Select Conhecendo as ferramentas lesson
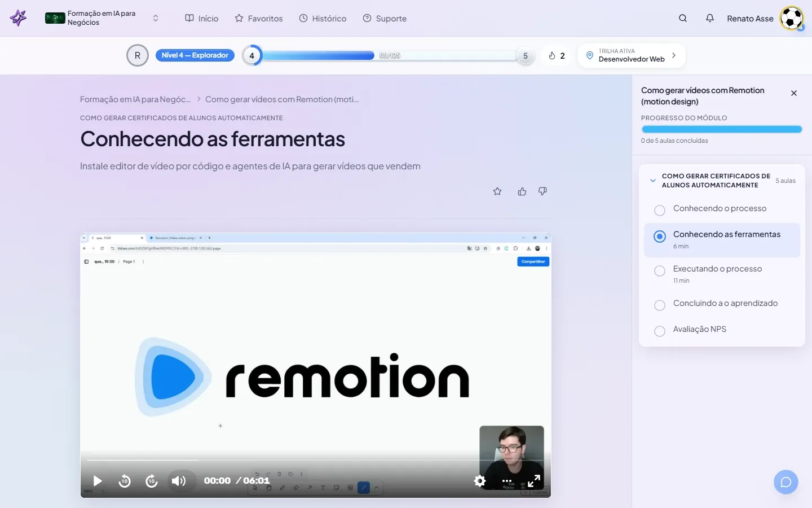Screen dimensions: 812x508 pos(722,240)
